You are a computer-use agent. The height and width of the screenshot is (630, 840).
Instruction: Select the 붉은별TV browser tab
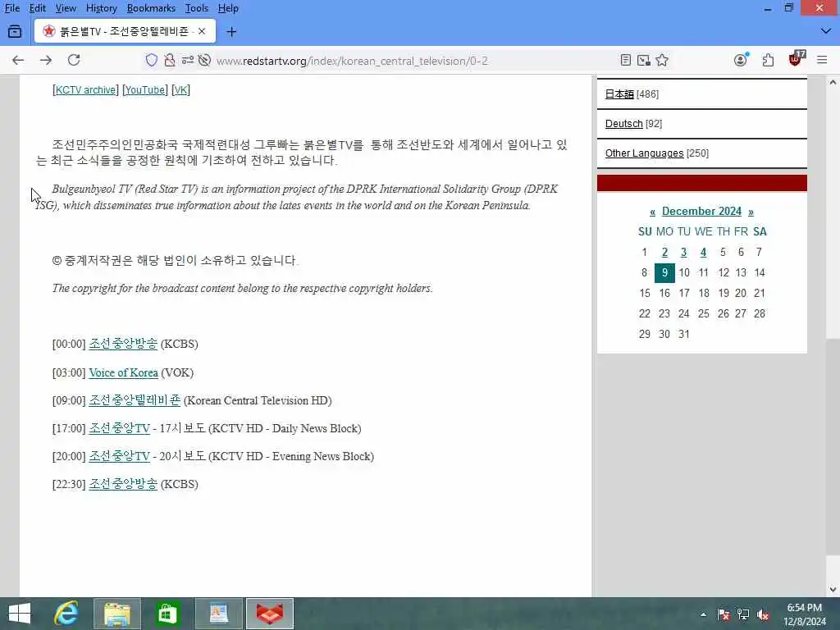[x=126, y=32]
